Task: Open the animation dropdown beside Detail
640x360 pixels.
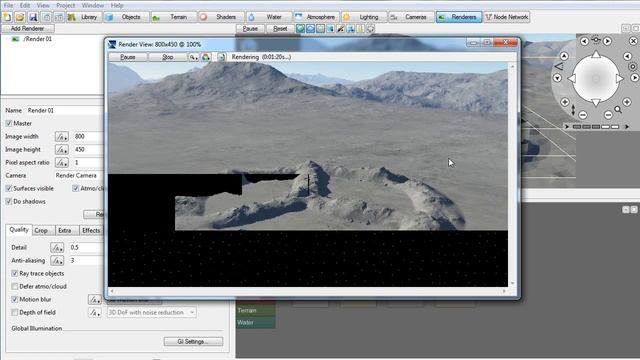Action: [57, 248]
